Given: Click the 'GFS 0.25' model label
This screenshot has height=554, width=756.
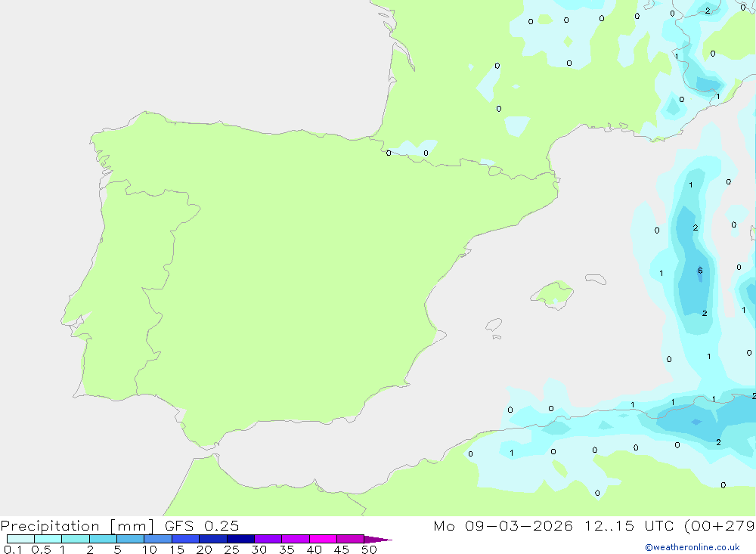Looking at the screenshot, I should (202, 525).
